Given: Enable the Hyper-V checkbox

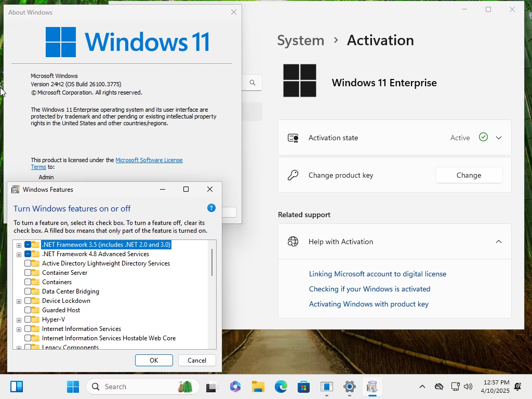Looking at the screenshot, I should tap(28, 320).
